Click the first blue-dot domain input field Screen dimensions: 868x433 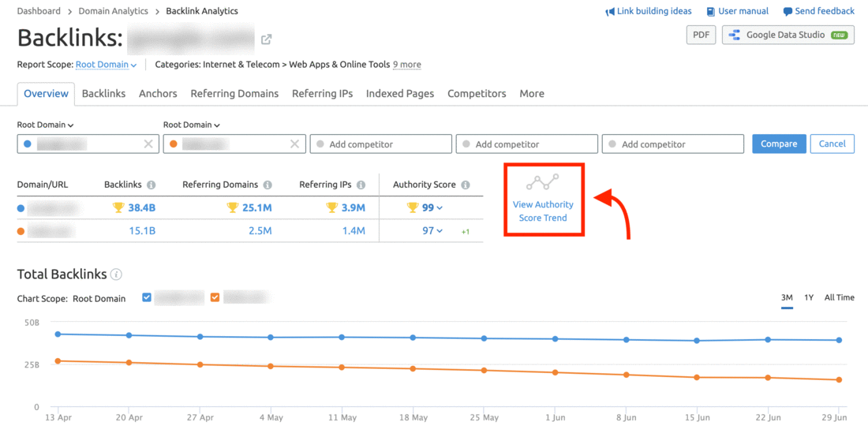tap(88, 144)
